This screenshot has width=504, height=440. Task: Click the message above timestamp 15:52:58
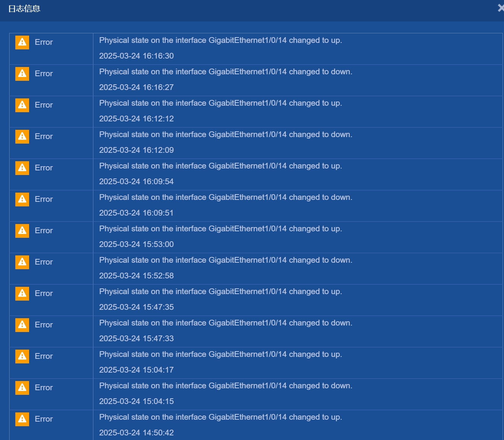[226, 260]
